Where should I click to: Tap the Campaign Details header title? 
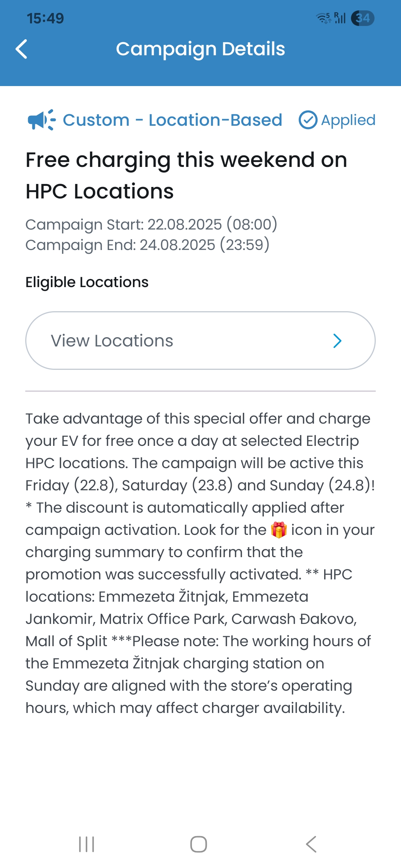coord(200,49)
